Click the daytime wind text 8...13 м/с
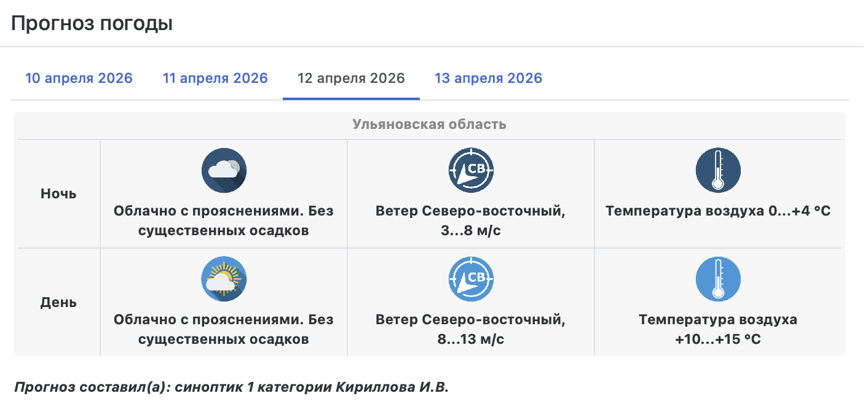868x420 pixels. (471, 339)
